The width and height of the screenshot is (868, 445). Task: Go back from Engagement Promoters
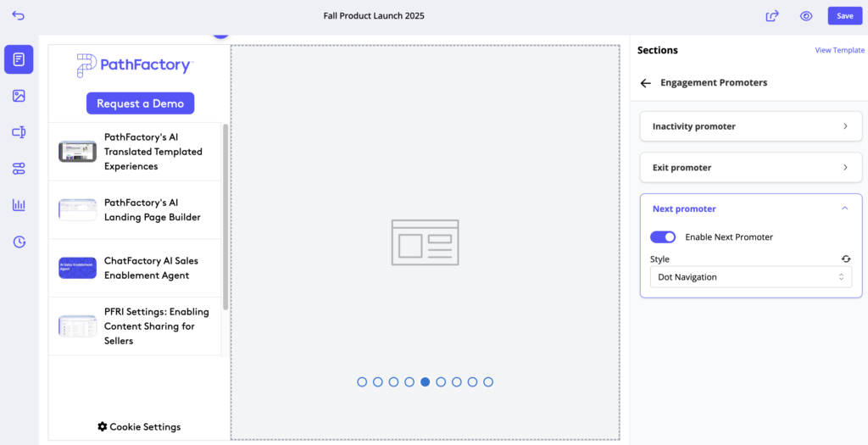tap(646, 83)
